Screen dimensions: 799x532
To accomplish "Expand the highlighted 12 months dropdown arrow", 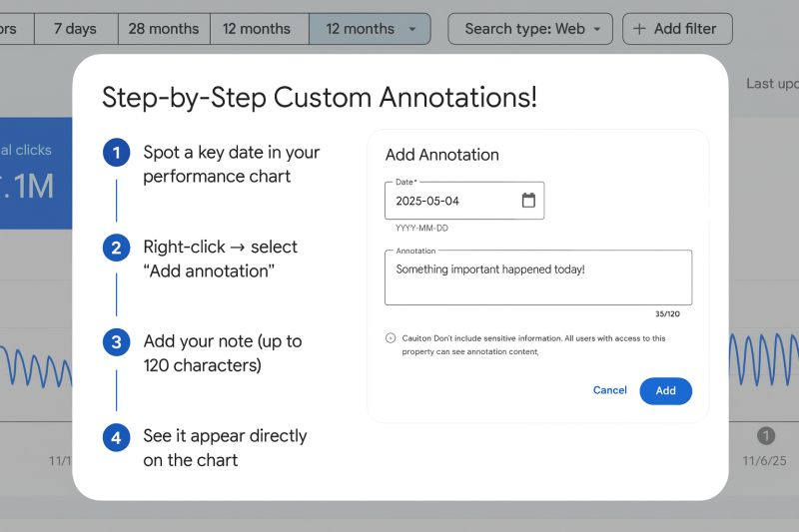I will pyautogui.click(x=412, y=29).
